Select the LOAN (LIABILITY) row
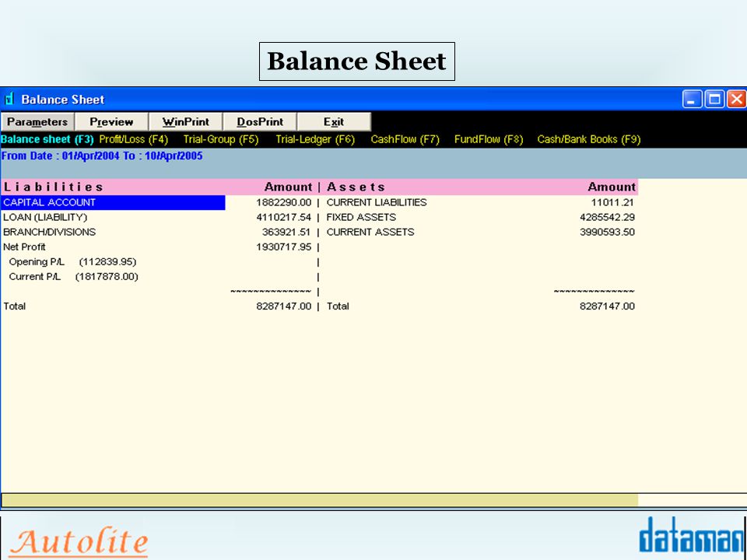The width and height of the screenshot is (747, 560). 45,217
